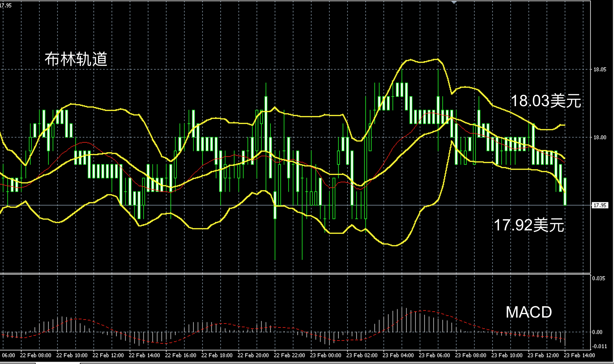Screen dimensions: 614x364
Task: Click the chart shift triangle marker at top
Action: [x=454, y=2]
